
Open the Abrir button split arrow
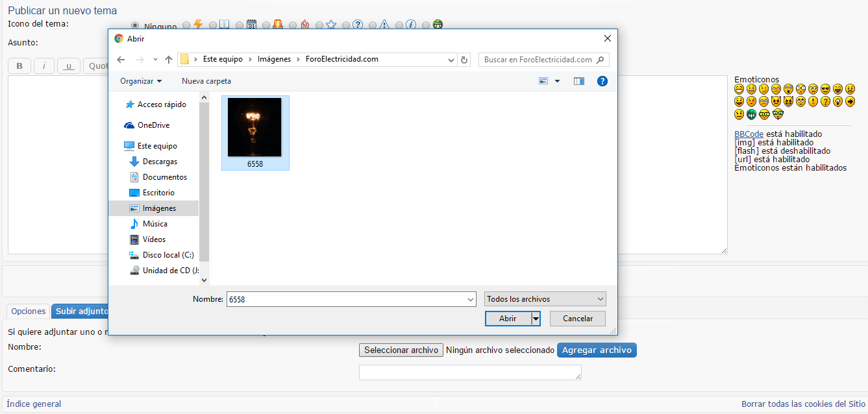[536, 319]
